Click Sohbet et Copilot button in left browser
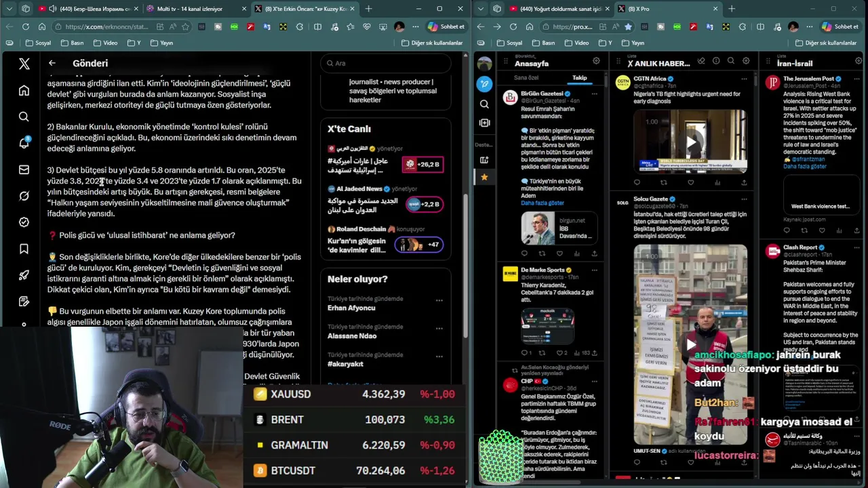The height and width of the screenshot is (488, 868). click(446, 26)
